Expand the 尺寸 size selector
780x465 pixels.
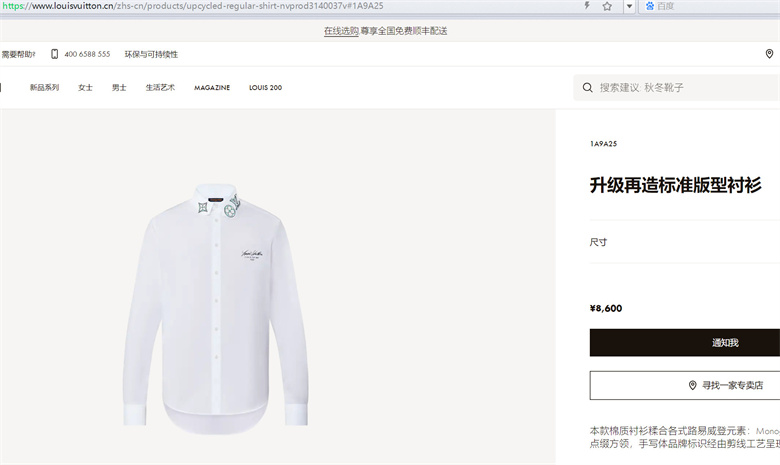click(x=685, y=242)
